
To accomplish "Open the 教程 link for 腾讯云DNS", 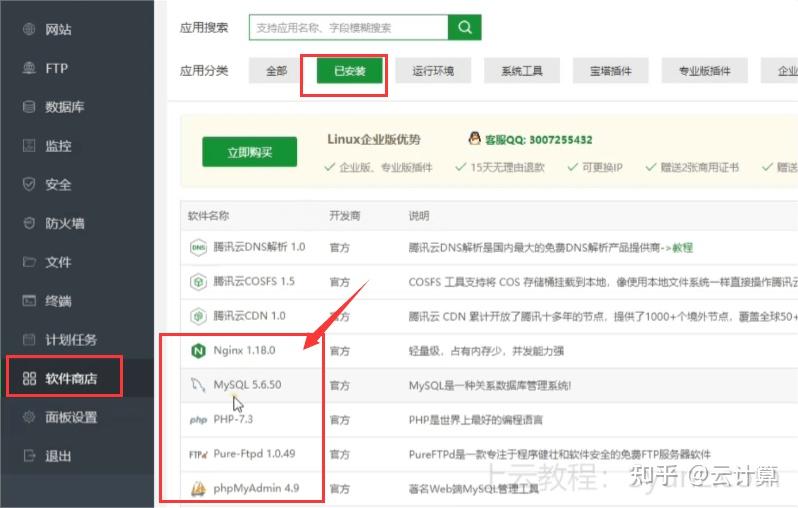I will pyautogui.click(x=682, y=247).
